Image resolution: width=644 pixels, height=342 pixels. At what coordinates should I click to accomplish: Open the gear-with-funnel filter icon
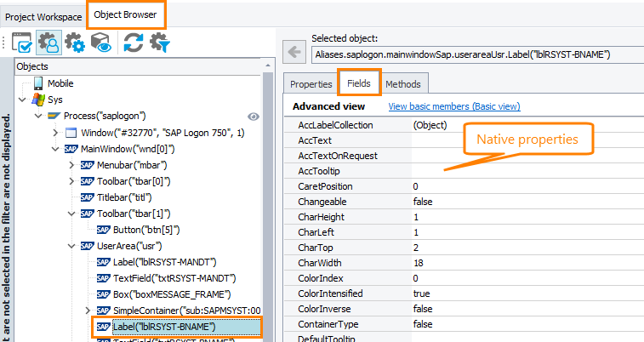pyautogui.click(x=159, y=43)
